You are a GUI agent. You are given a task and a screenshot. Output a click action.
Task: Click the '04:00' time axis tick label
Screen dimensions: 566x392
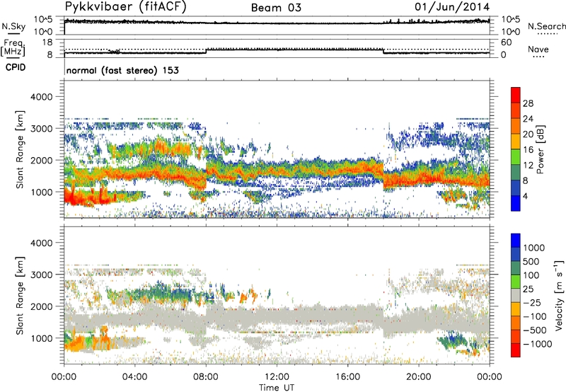(134, 377)
